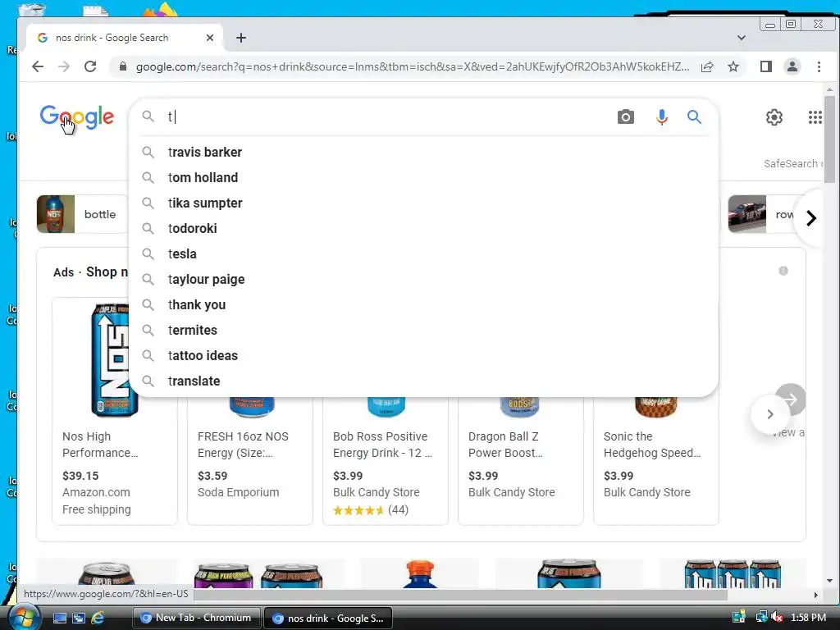The height and width of the screenshot is (630, 840).
Task: Click the Bob Ross listing star rating
Action: click(x=358, y=510)
